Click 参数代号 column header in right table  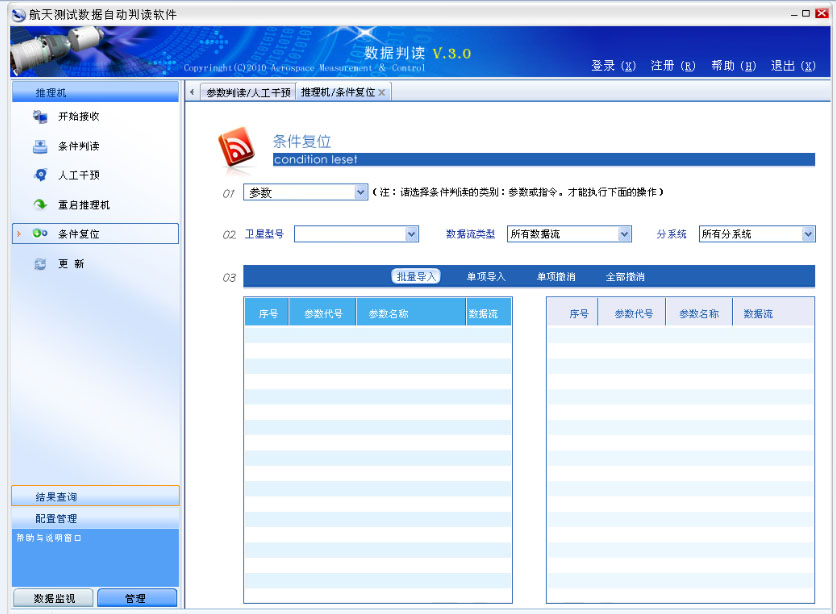632,313
